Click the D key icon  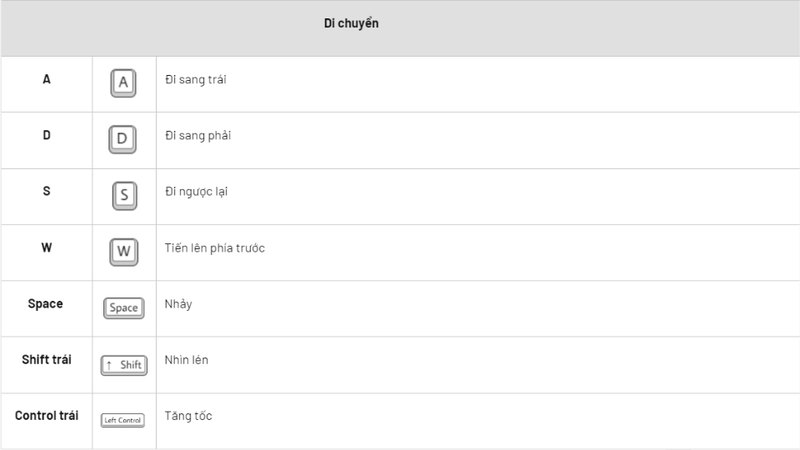(x=123, y=138)
